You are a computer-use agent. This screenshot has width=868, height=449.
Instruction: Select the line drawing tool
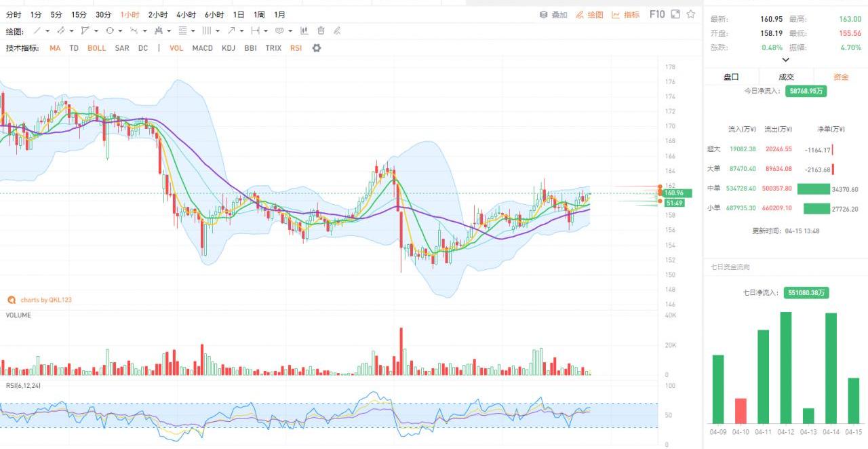(37, 31)
